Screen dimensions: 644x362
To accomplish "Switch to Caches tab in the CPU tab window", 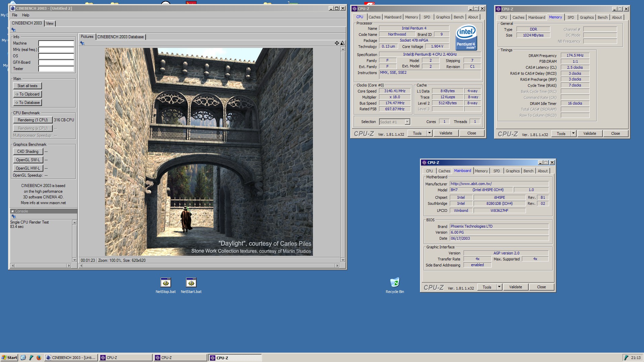I will click(x=374, y=17).
